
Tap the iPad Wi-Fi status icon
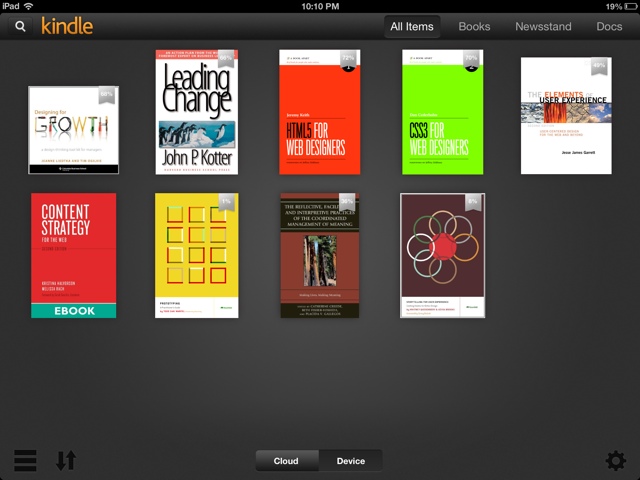click(28, 6)
